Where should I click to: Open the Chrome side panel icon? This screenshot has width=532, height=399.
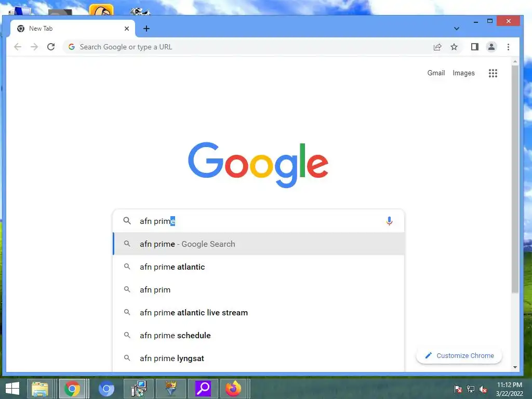pos(475,47)
